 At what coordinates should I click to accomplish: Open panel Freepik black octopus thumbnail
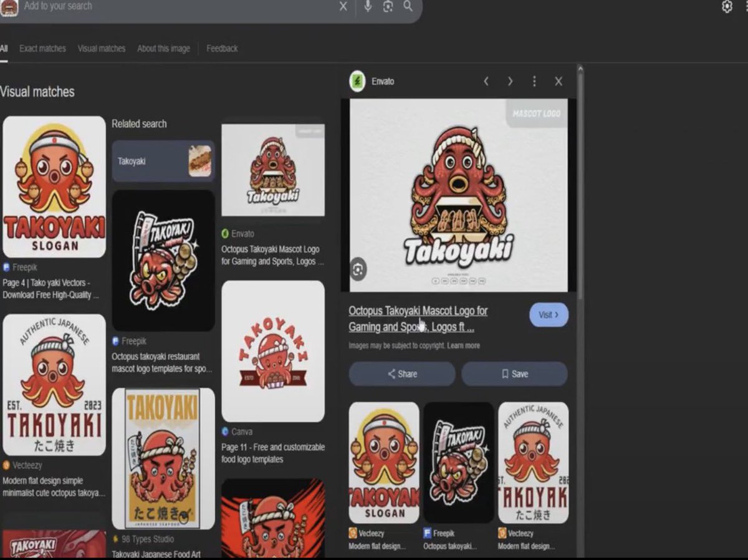[459, 463]
